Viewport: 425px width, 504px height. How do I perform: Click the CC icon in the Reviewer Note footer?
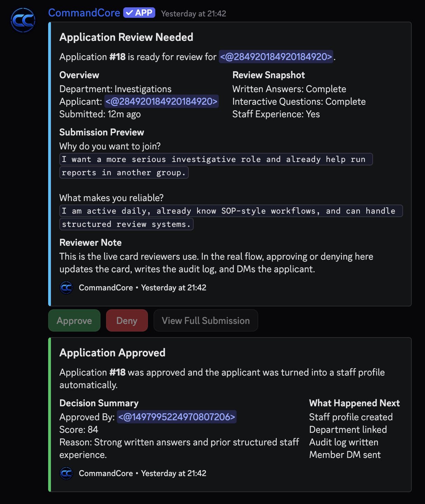coord(66,288)
